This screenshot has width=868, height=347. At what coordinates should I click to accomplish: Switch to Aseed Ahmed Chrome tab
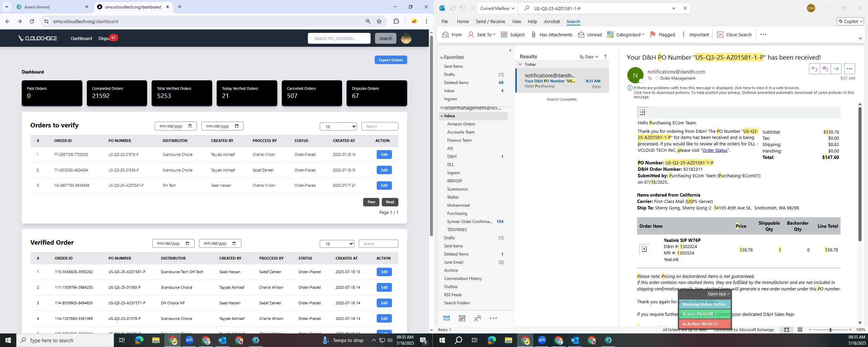pyautogui.click(x=53, y=7)
